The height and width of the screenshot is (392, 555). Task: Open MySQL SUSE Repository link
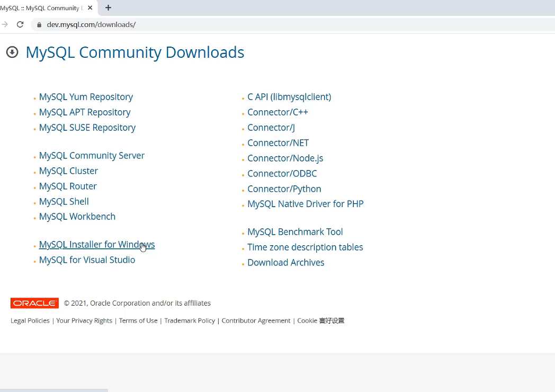87,128
